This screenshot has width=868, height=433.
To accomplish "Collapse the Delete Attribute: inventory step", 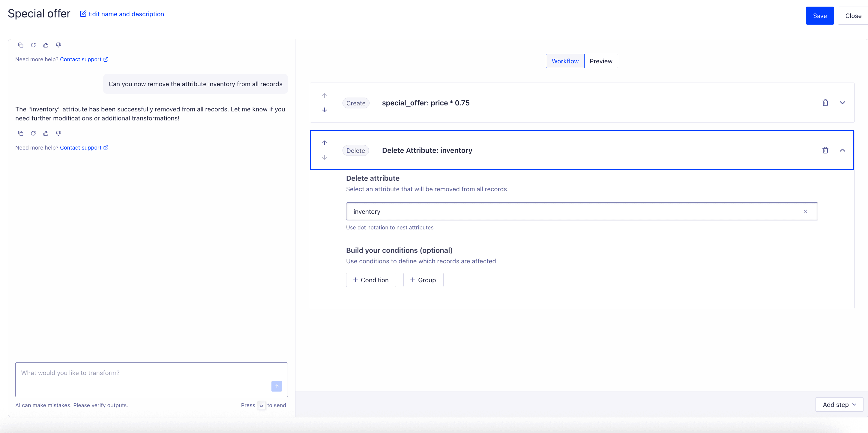I will pos(843,150).
